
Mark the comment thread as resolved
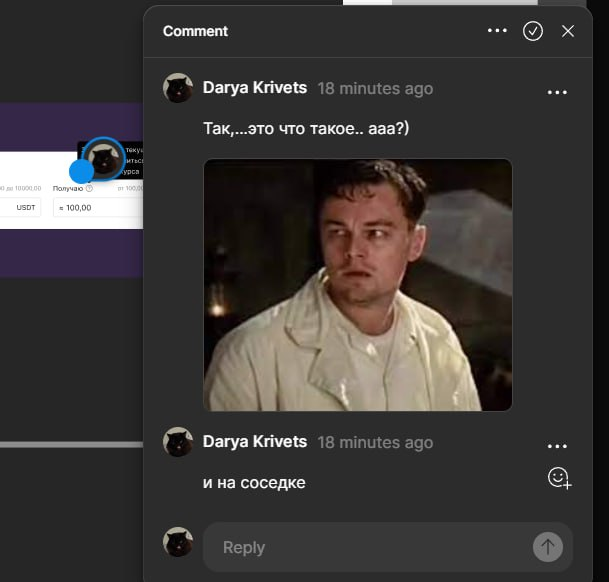coord(532,31)
